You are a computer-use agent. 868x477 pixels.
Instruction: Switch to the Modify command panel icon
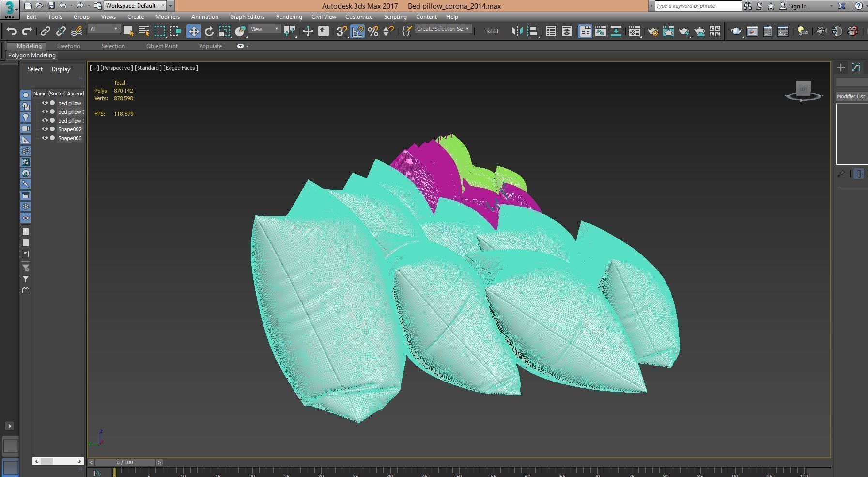pyautogui.click(x=856, y=67)
